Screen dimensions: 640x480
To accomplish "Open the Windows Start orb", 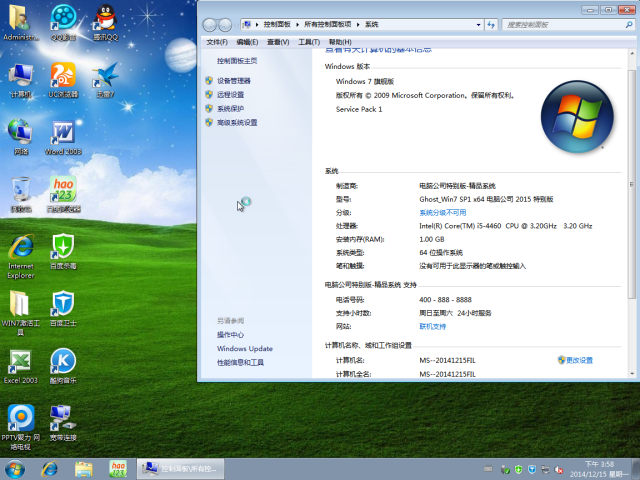I will click(x=15, y=469).
